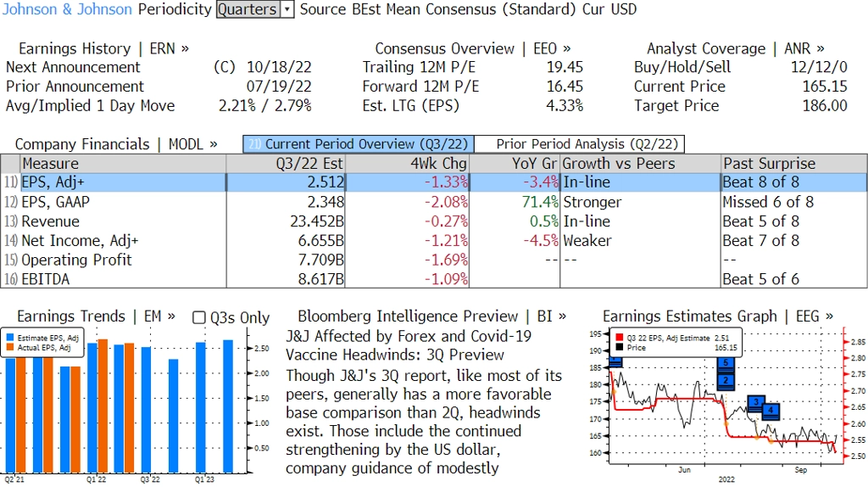Toggle the Q3s Only checkbox
This screenshot has height=487, width=868.
pyautogui.click(x=198, y=317)
